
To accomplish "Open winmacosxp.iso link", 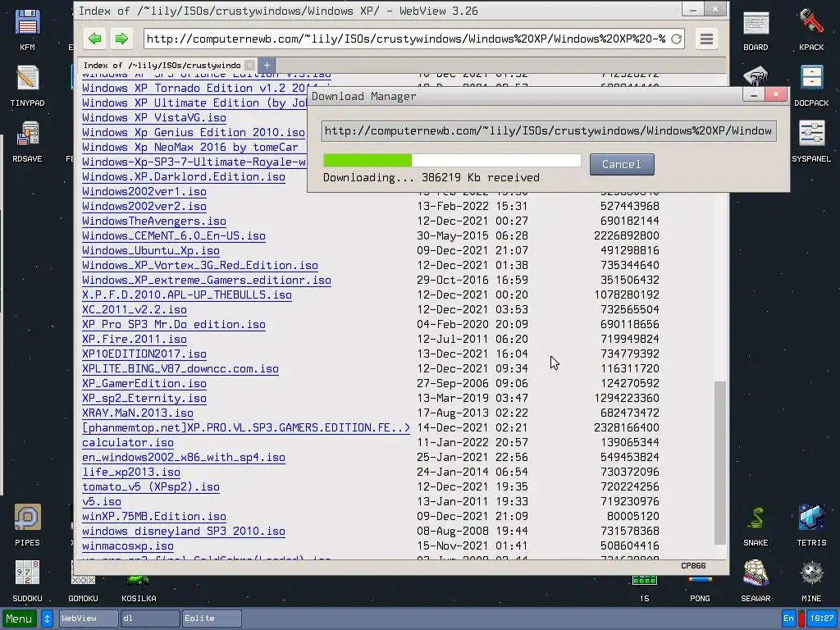I will tap(128, 546).
